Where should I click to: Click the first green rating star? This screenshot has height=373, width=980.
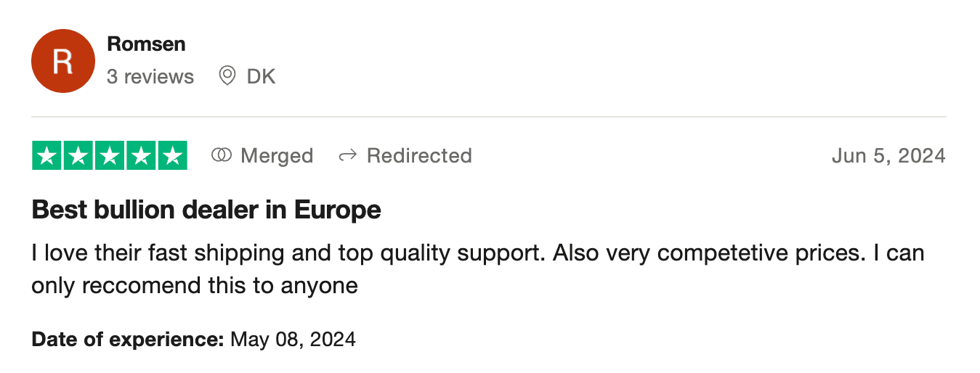(47, 156)
